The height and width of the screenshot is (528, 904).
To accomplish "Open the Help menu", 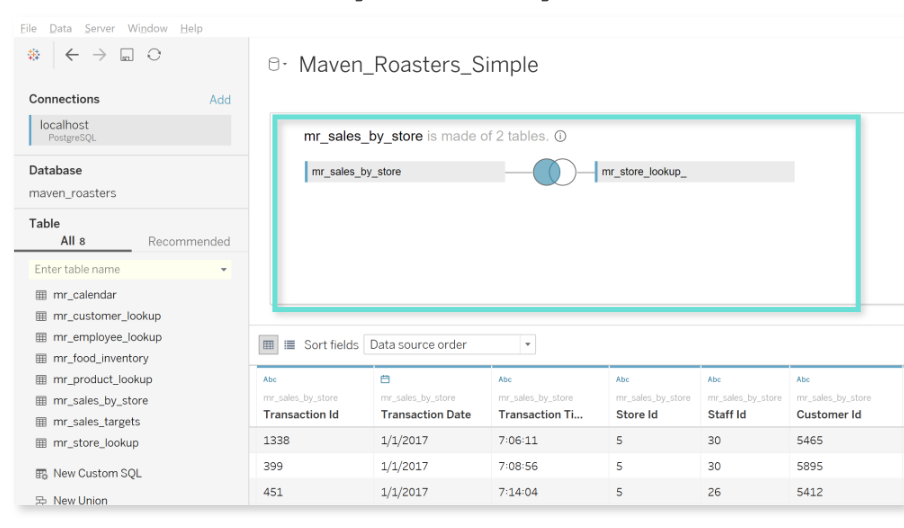I will (191, 28).
